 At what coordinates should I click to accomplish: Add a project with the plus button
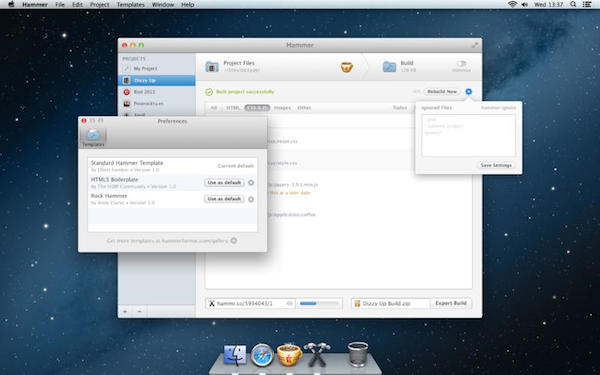[125, 311]
